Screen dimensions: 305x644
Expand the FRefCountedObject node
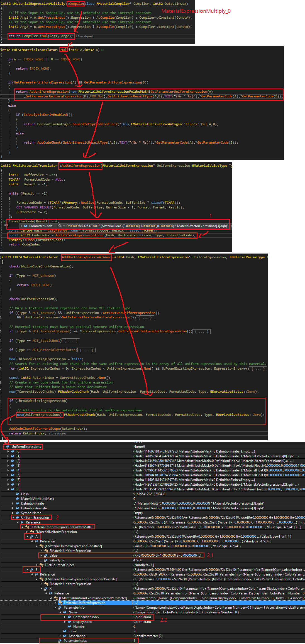coord(36,565)
